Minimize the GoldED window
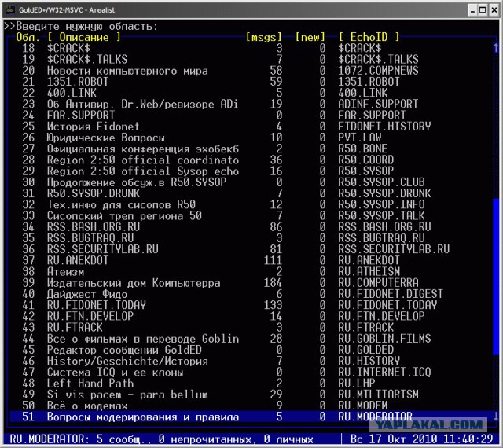Viewport: 503px width, 448px height. click(x=472, y=10)
